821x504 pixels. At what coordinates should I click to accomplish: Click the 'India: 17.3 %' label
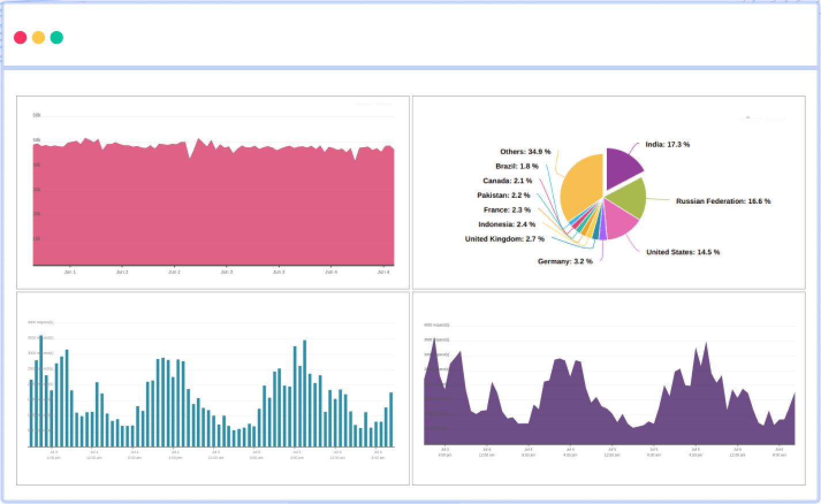[x=667, y=144]
